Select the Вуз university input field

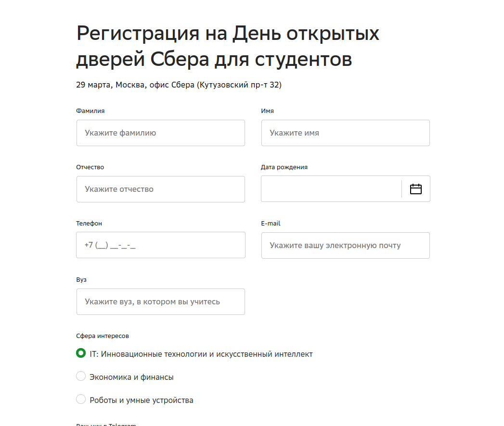pyautogui.click(x=160, y=301)
